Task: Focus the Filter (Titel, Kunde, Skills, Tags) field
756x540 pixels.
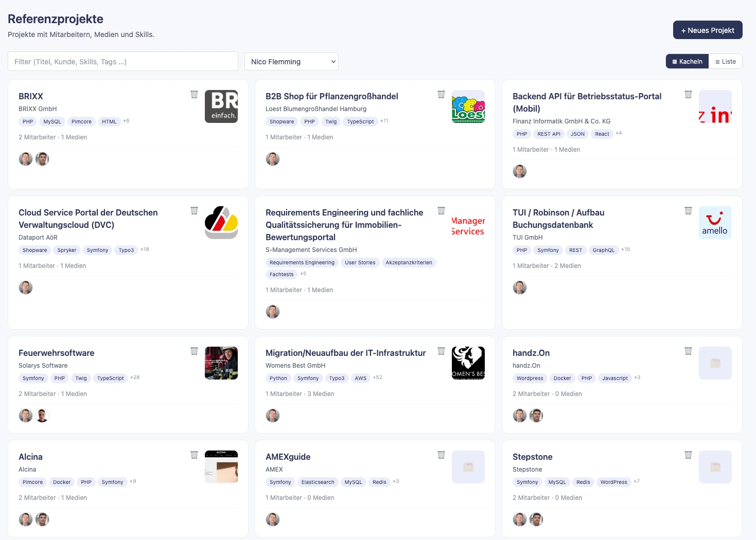Action: coord(123,62)
